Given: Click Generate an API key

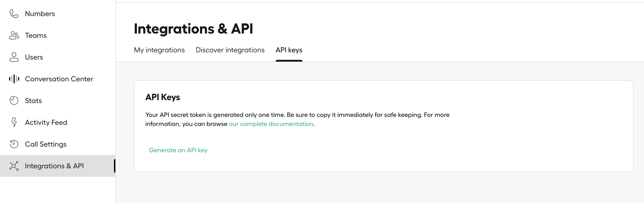Looking at the screenshot, I should pos(178,150).
